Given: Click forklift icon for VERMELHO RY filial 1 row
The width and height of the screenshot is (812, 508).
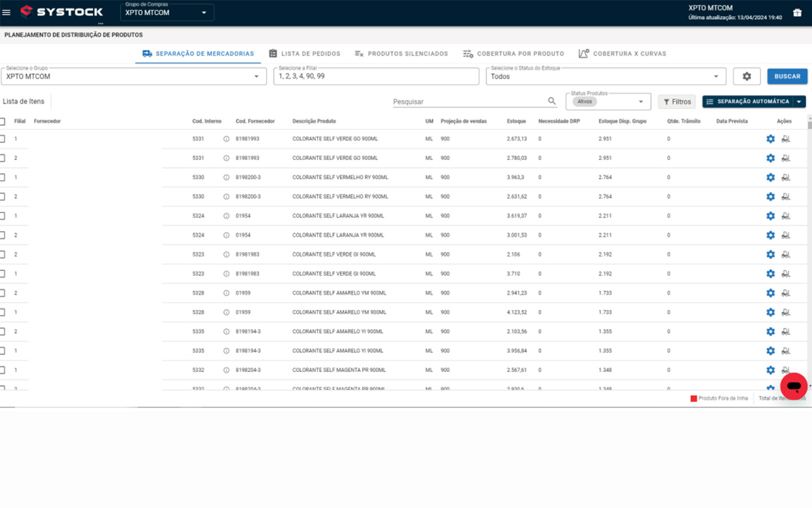Looking at the screenshot, I should coord(785,177).
